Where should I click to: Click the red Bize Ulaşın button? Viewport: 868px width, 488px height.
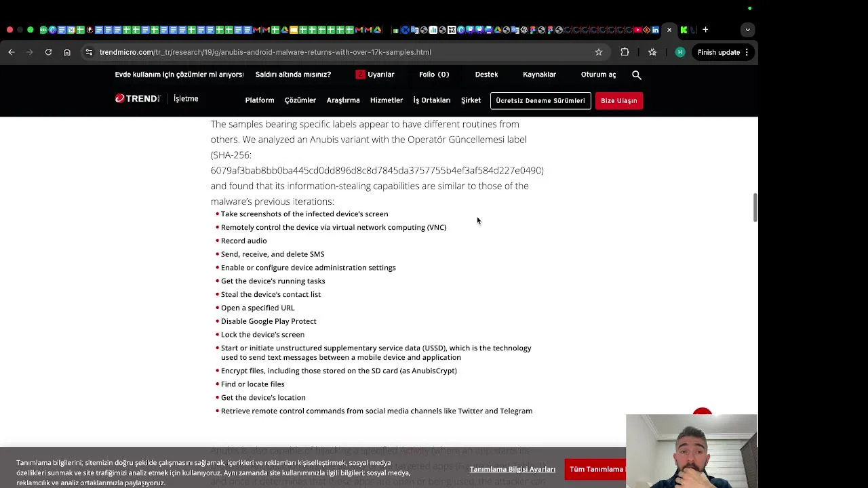(618, 100)
